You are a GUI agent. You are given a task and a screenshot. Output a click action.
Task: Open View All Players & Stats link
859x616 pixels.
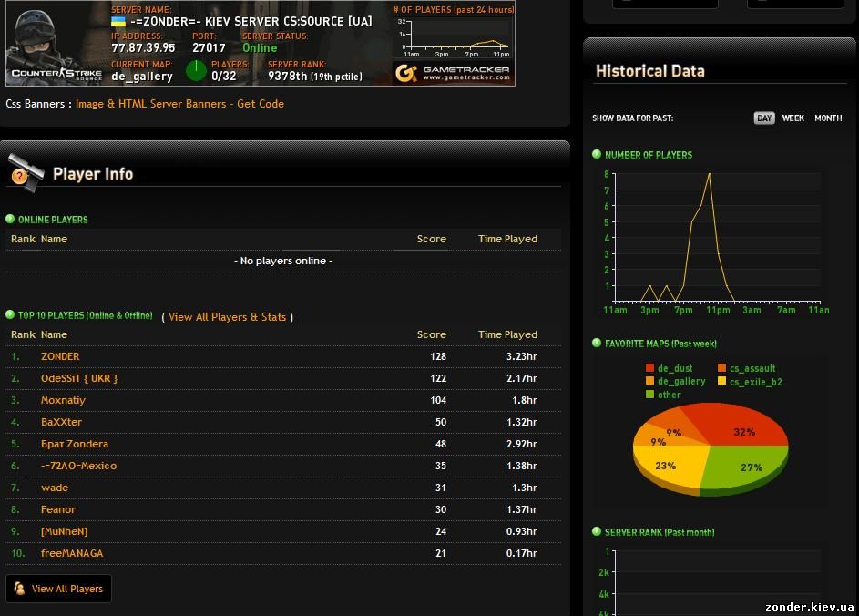point(228,317)
